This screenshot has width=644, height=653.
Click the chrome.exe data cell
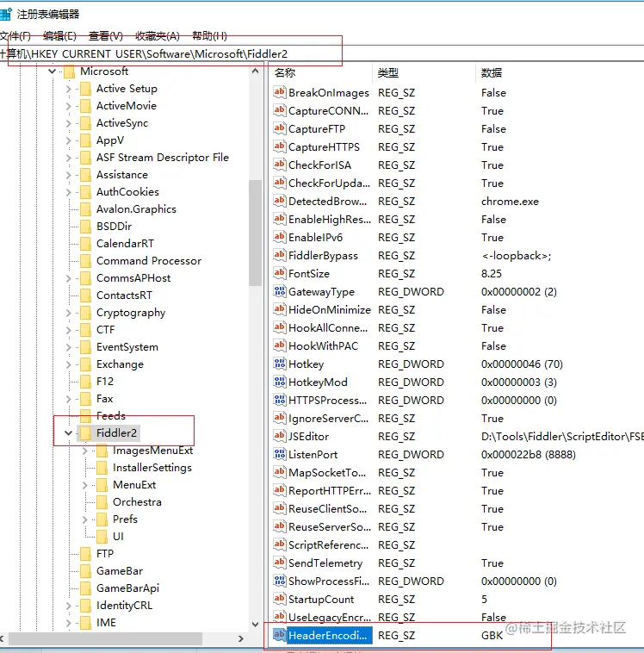tap(510, 202)
